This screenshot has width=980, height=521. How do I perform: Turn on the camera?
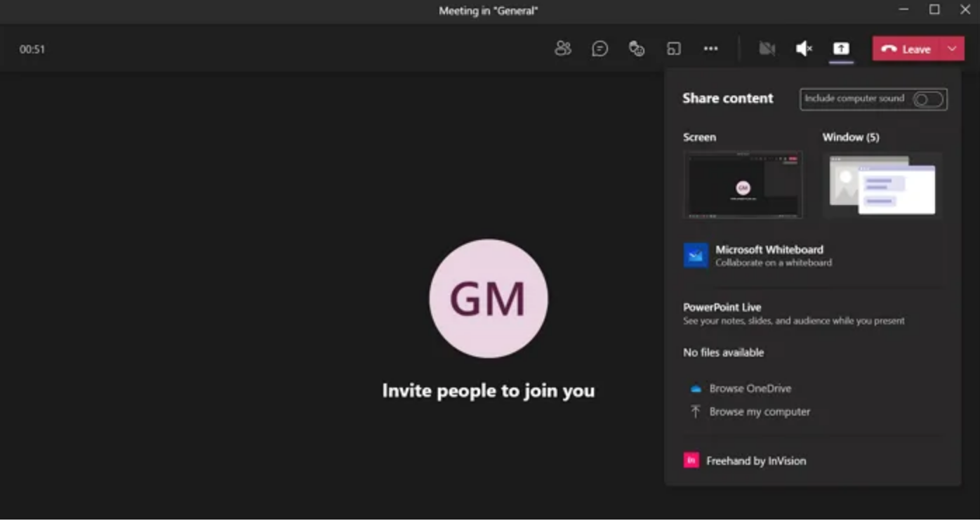[767, 48]
